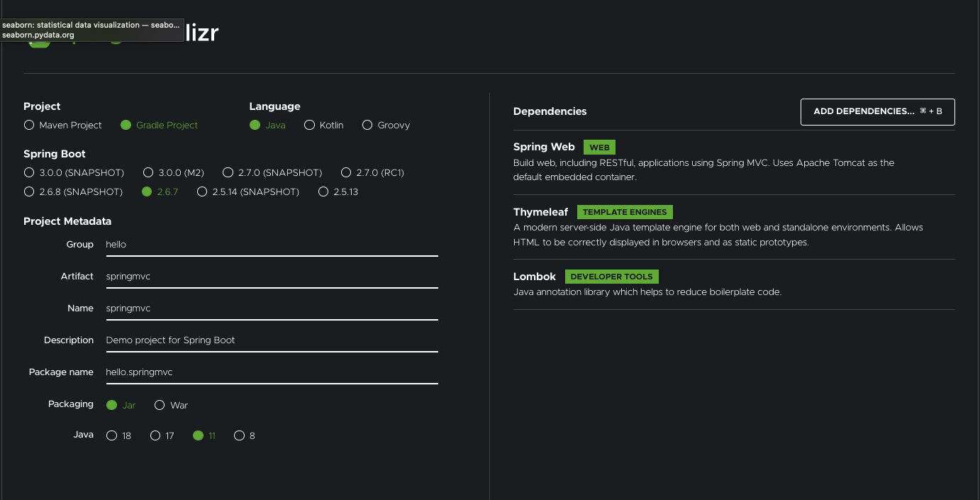This screenshot has height=500, width=980.
Task: Open the Add Dependencies dialog
Action: pos(878,111)
